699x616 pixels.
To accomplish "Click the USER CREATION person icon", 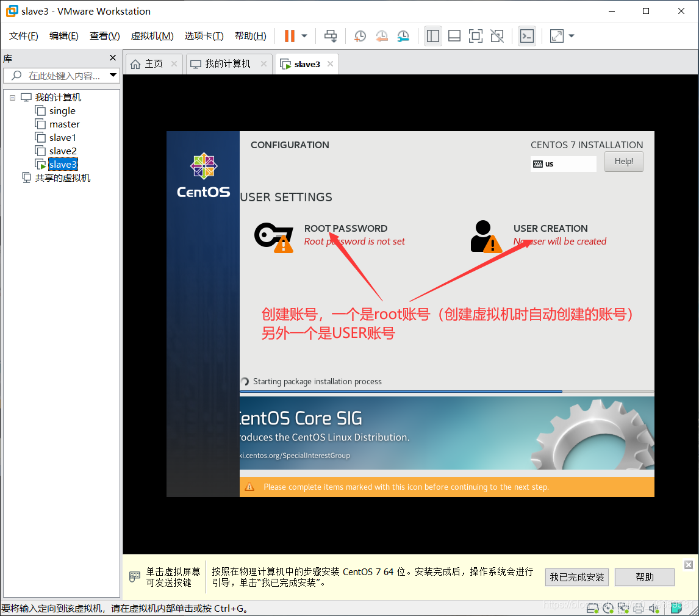I will [x=486, y=236].
